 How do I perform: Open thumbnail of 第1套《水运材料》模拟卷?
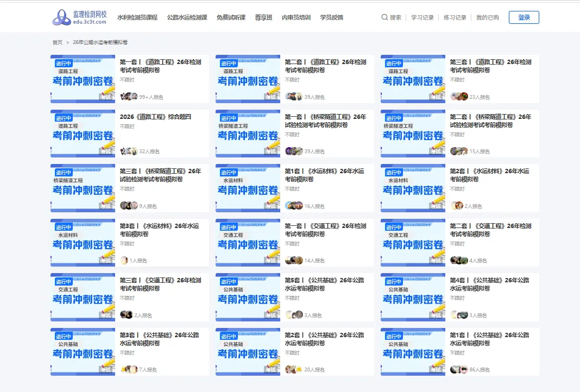coord(248,188)
